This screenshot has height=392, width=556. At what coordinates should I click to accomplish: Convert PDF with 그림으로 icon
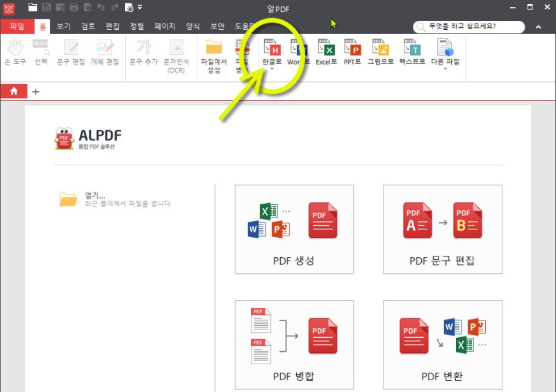[x=381, y=47]
